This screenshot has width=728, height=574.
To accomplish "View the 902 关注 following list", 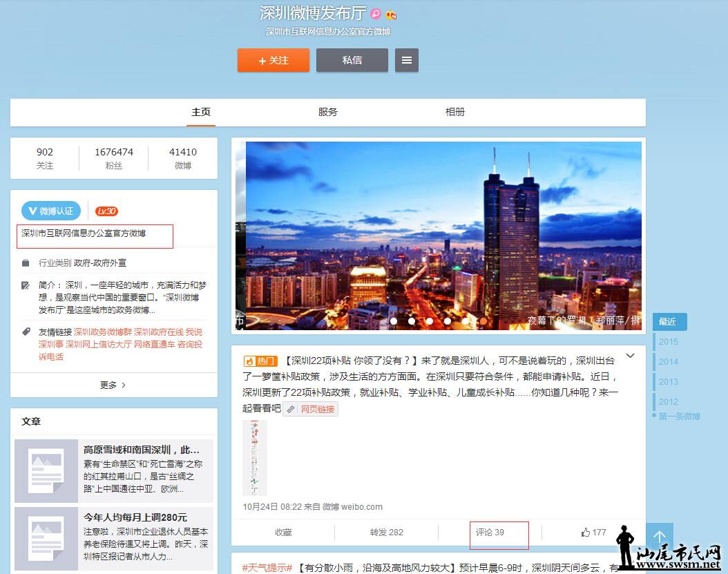I will (45, 158).
